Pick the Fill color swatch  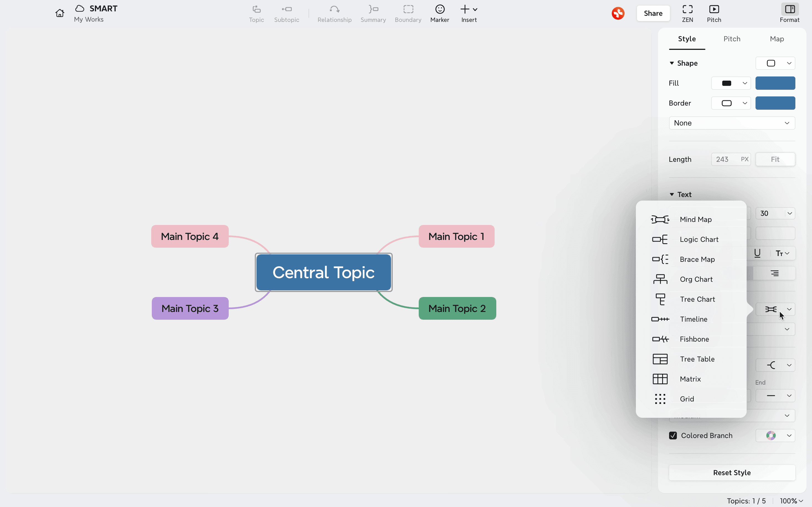pyautogui.click(x=775, y=83)
